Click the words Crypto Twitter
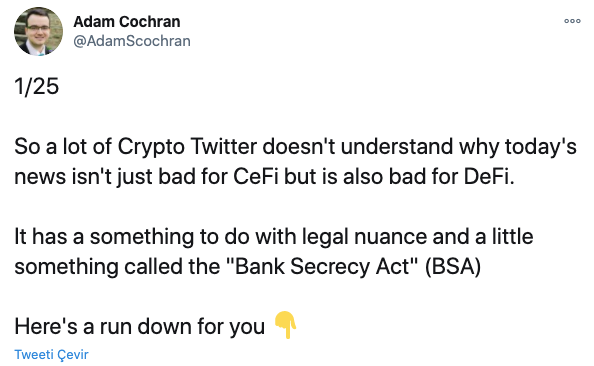This screenshot has height=366, width=594. (x=187, y=147)
